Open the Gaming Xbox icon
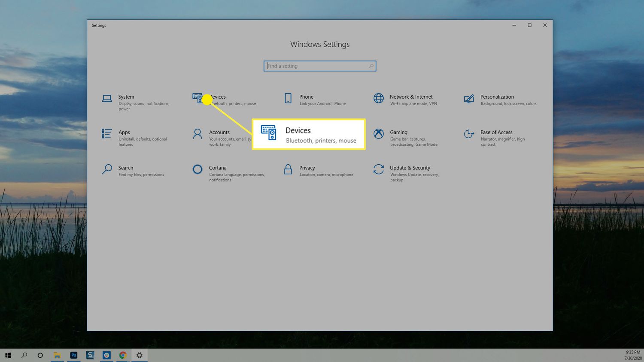 point(378,134)
